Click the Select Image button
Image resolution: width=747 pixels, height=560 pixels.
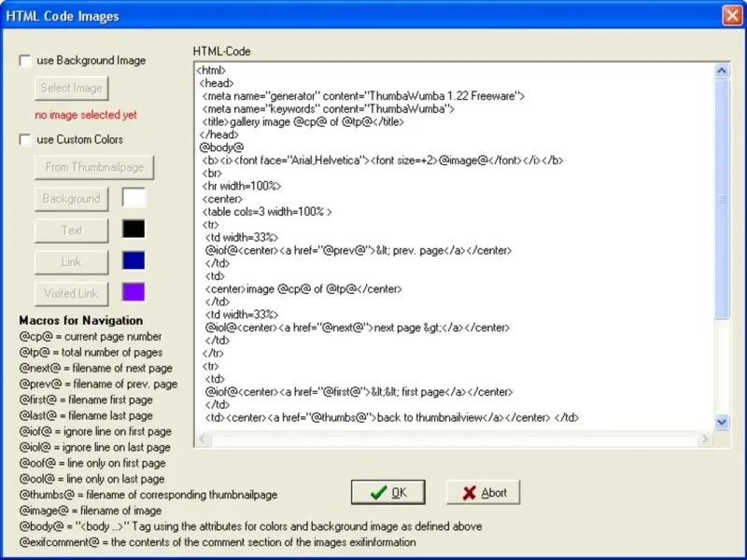[x=72, y=88]
